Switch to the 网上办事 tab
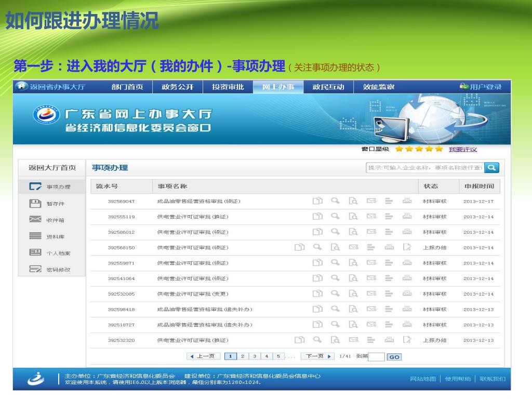Screen dimensions: 532x399 click(278, 87)
